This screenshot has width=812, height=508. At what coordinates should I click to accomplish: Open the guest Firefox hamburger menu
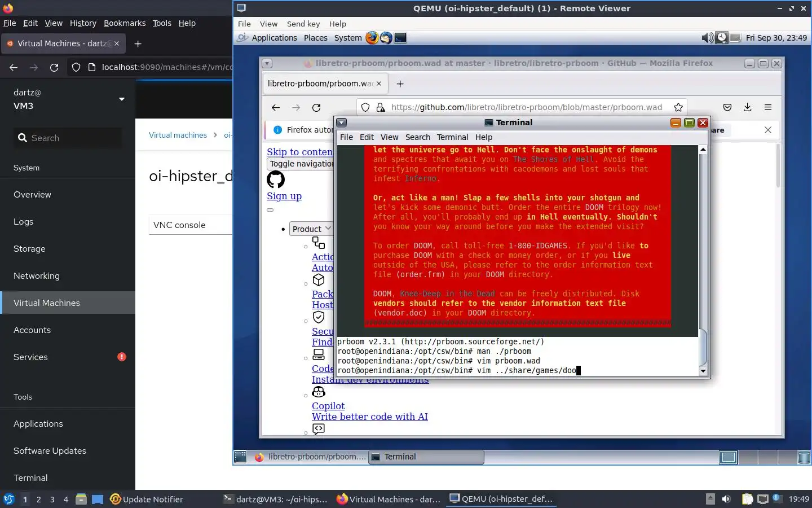coord(768,107)
